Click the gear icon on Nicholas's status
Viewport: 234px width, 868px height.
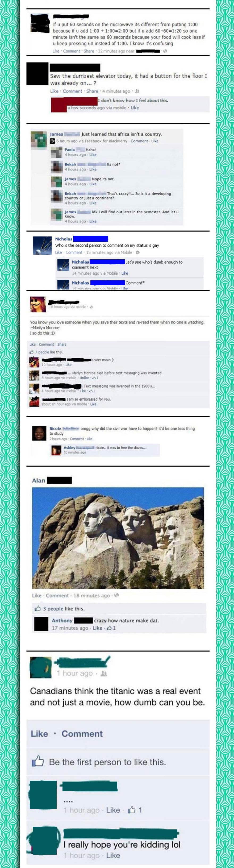138,252
